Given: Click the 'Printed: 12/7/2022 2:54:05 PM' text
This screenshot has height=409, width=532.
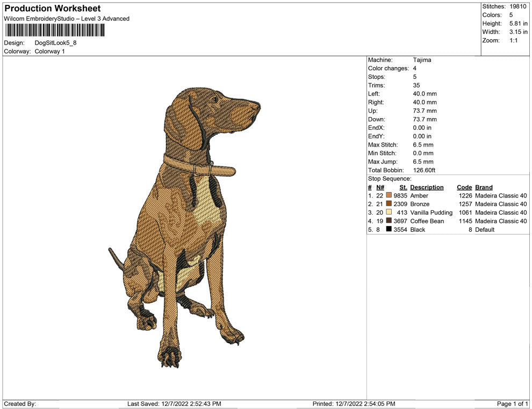Looking at the screenshot, I should [354, 404].
